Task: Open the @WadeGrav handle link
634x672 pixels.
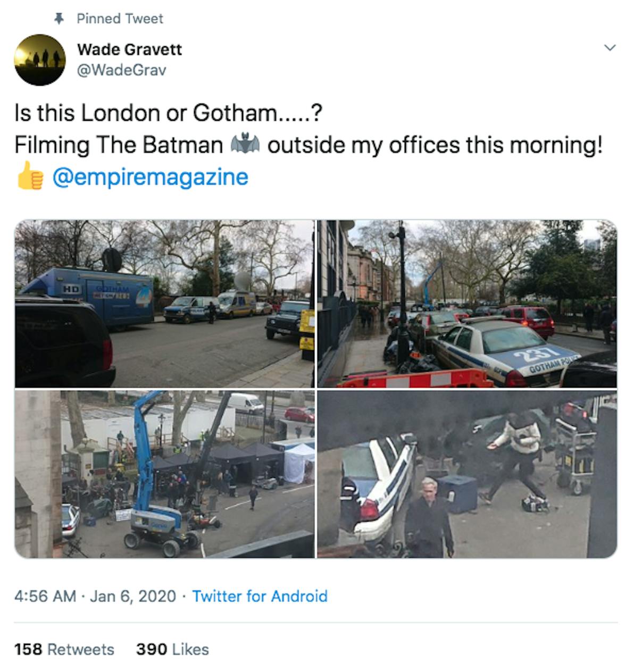Action: pos(121,70)
